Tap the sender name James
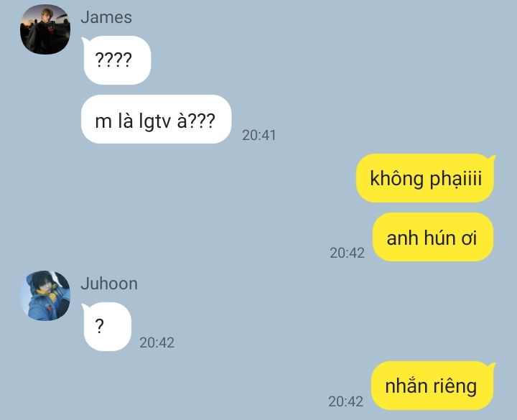The image size is (517, 420). 106,17
